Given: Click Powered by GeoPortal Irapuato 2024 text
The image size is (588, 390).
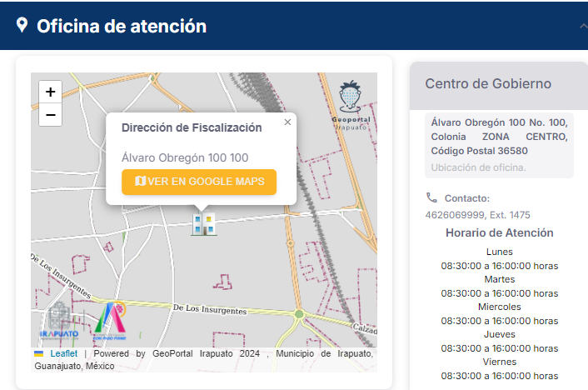Looking at the screenshot, I should click(177, 353).
